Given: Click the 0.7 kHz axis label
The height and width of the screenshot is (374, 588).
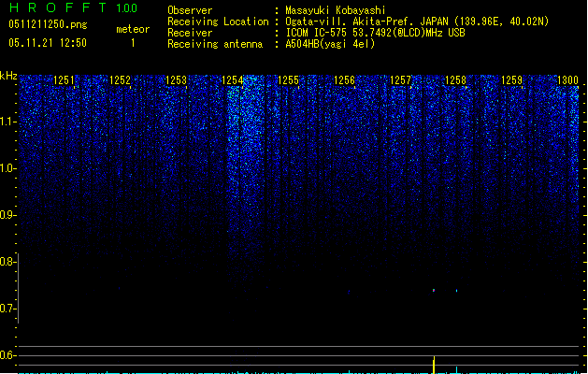Looking at the screenshot, I should (7, 309).
